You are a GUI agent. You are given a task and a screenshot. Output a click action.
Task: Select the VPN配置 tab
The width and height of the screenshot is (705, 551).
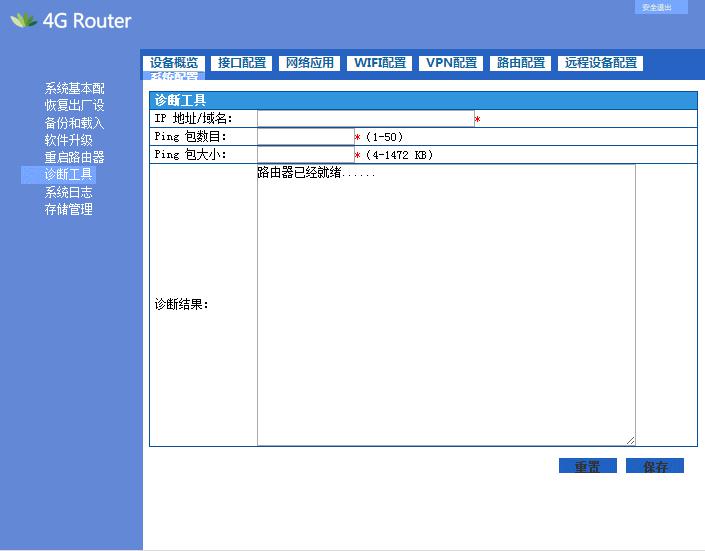[x=451, y=63]
